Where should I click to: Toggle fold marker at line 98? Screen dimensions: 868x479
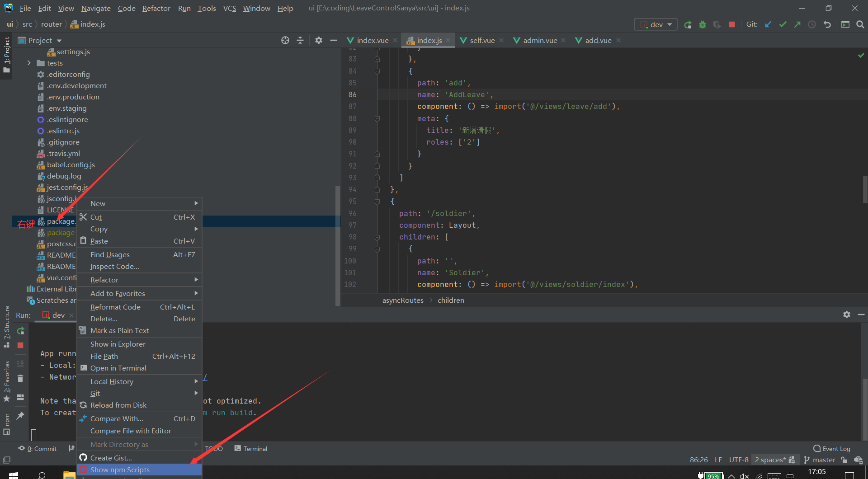click(377, 237)
